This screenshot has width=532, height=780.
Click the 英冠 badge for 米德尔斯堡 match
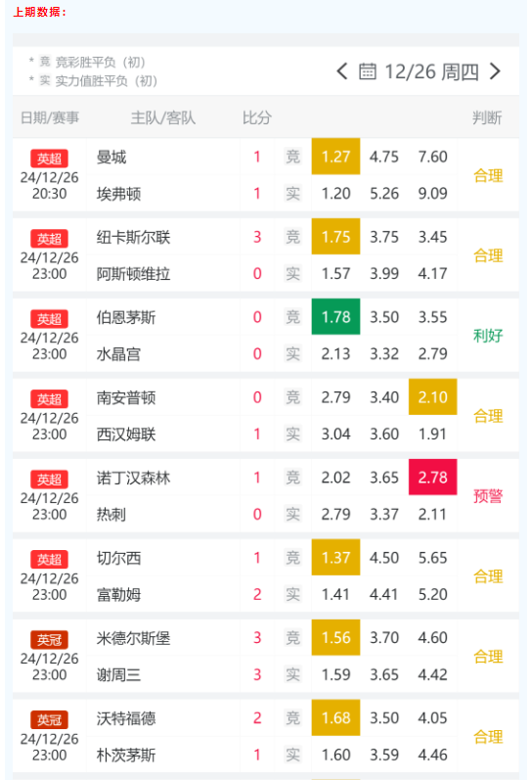[49, 640]
